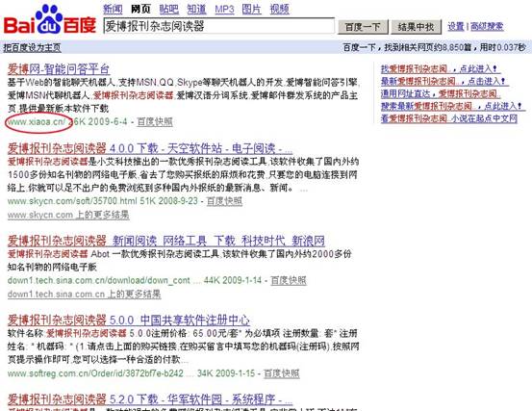Screen dimensions: 532x411
Task: Switch to MP3 search
Action: tap(224, 10)
